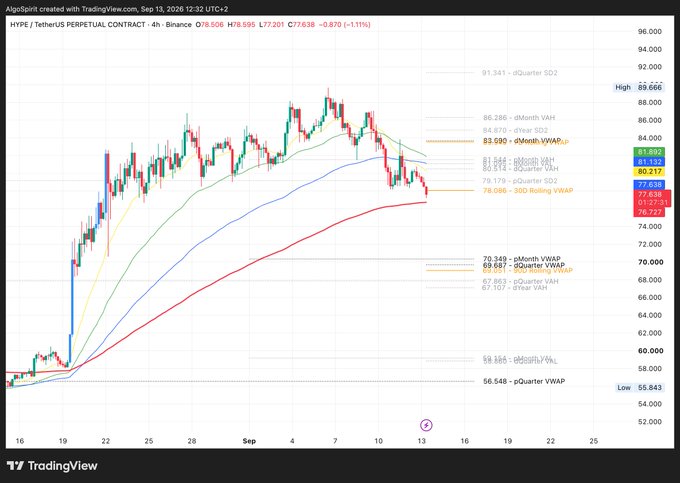Click the 69.687 - dQuarter VWAP level label
The image size is (680, 483).
pyautogui.click(x=523, y=265)
